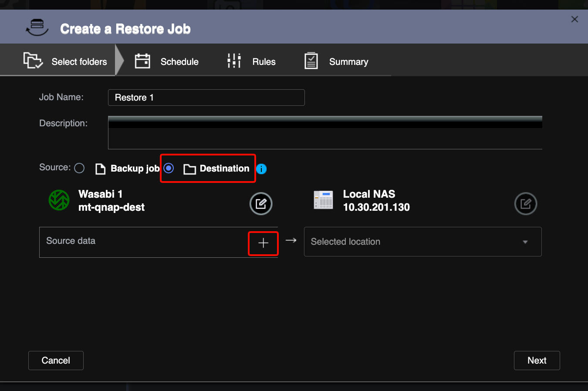Screen dimensions: 588x391
Task: Click the Description text area
Action: pos(325,133)
